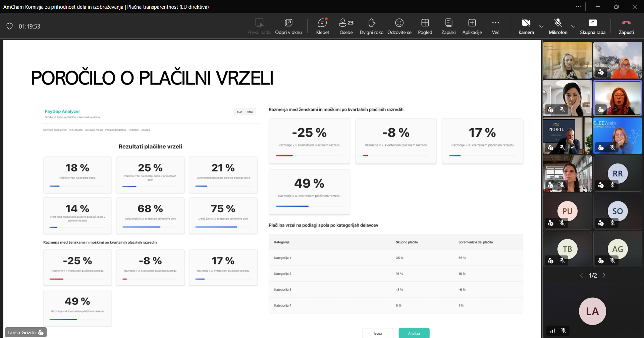This screenshot has height=338, width=644.
Task: Open Odzovite se reactions
Action: tap(399, 26)
